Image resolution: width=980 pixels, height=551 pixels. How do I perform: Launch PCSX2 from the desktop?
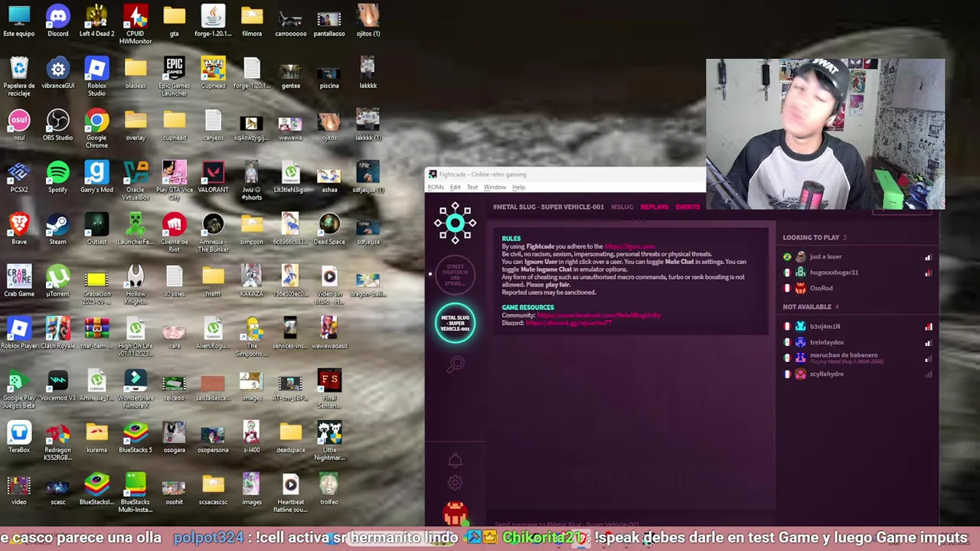19,178
